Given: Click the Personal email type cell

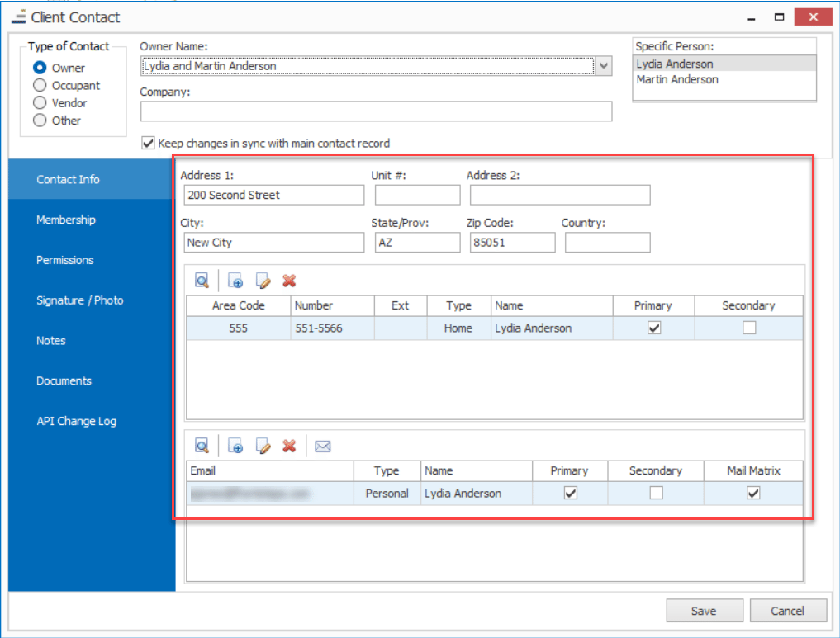Looking at the screenshot, I should [387, 494].
